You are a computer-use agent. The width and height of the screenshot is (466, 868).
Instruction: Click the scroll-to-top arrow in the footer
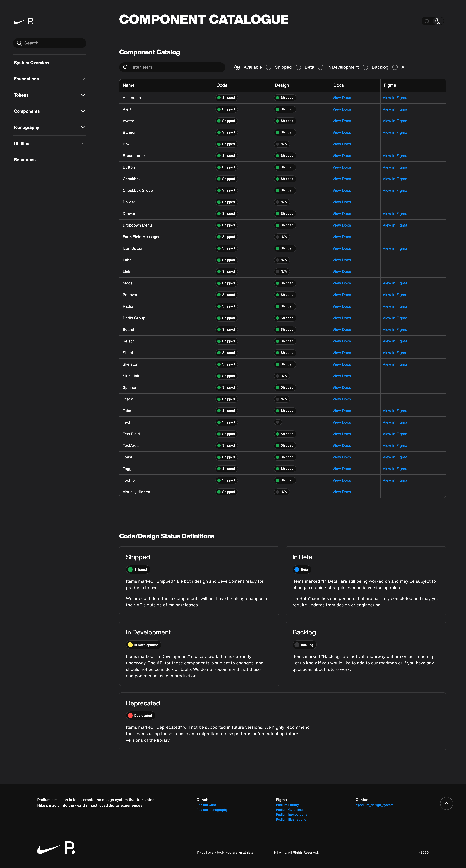click(446, 803)
